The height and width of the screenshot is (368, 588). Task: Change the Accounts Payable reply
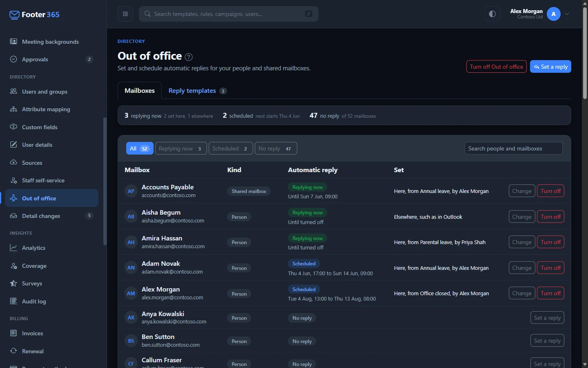(522, 191)
